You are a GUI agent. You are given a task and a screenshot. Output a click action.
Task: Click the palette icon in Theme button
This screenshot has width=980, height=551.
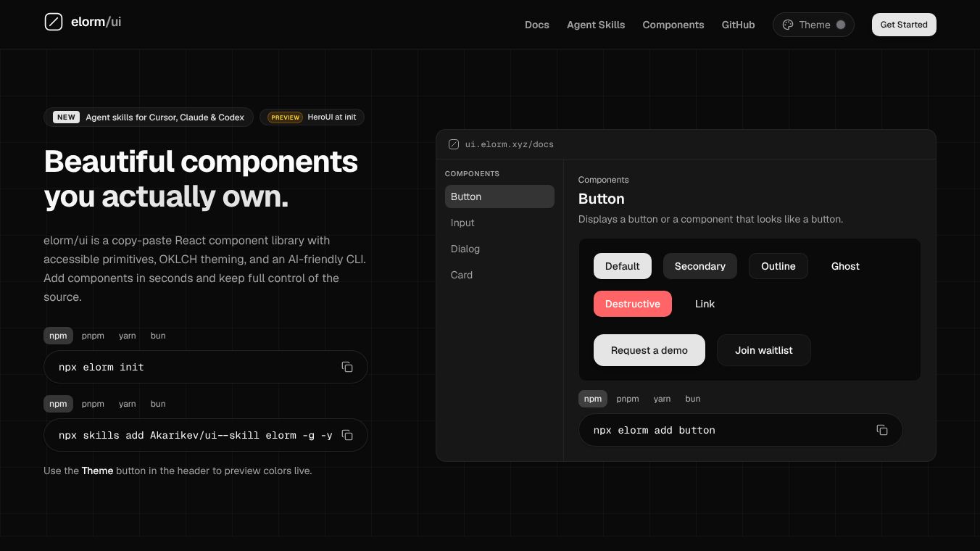788,25
